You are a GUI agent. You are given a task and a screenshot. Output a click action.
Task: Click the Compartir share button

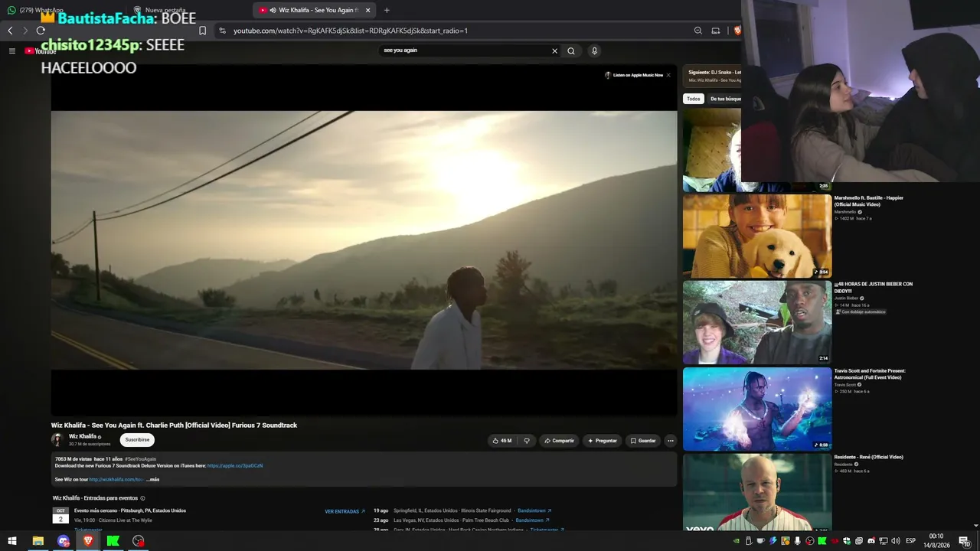[x=559, y=441]
